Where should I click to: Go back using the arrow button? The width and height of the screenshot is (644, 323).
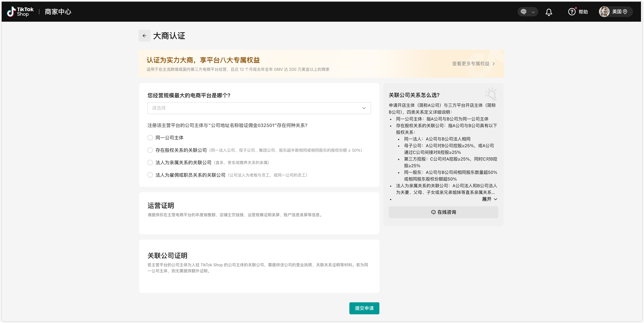(x=144, y=36)
